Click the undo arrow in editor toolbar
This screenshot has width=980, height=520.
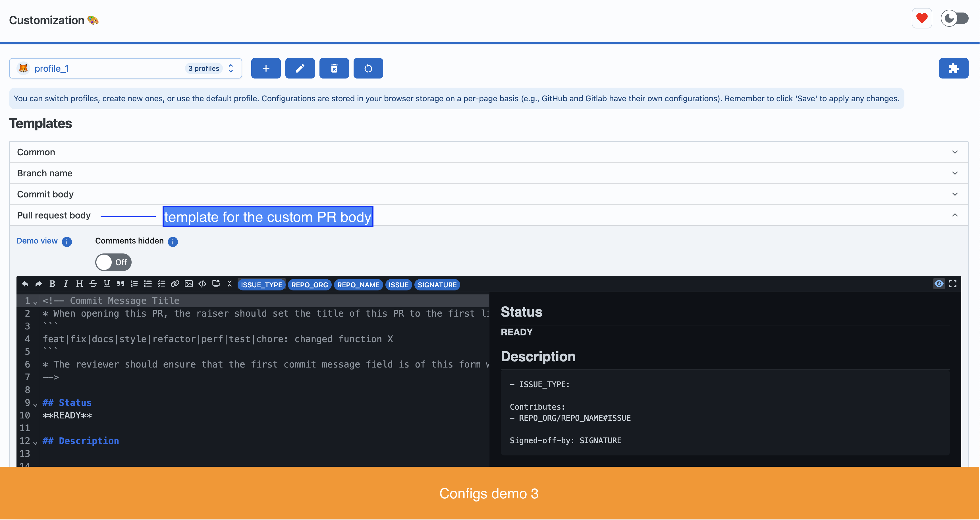pyautogui.click(x=25, y=284)
